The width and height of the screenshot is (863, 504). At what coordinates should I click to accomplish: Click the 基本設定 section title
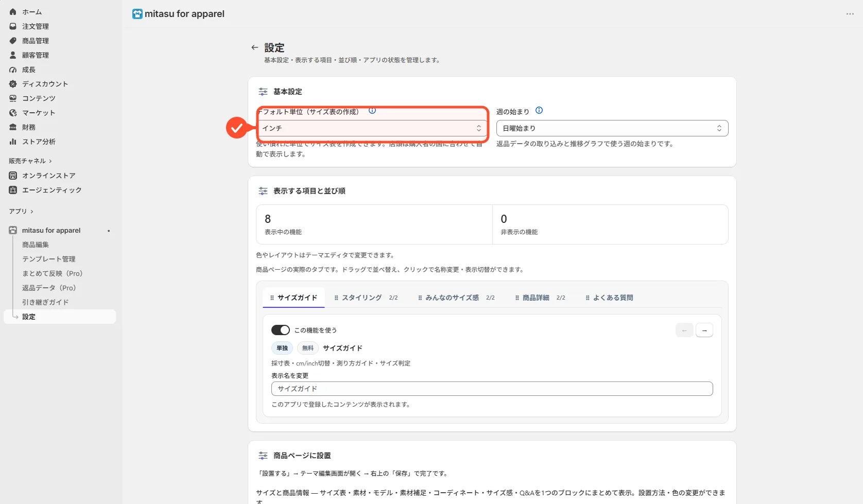tap(288, 92)
